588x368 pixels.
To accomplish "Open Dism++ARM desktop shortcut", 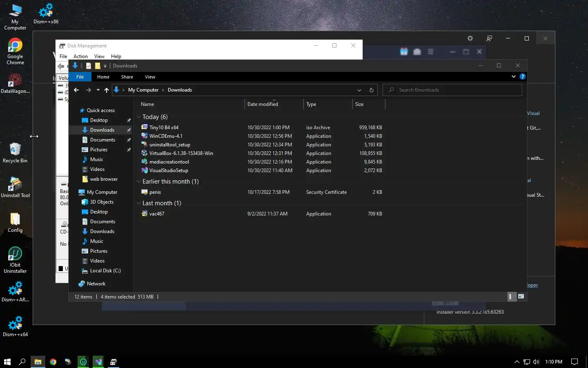I will point(15,291).
